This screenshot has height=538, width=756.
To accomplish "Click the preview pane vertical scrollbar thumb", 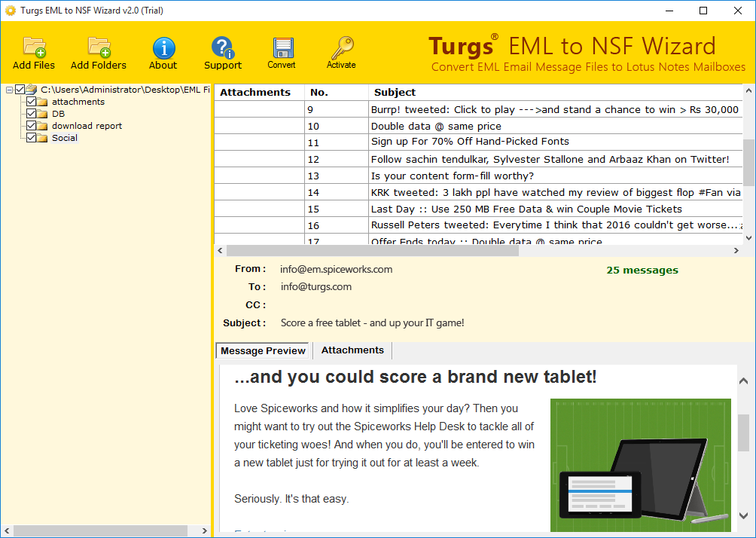I will [743, 433].
